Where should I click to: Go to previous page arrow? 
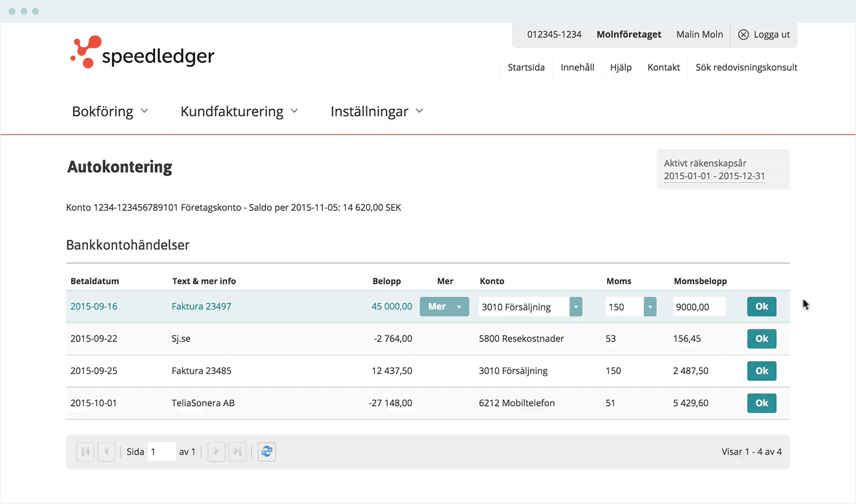[x=106, y=452]
